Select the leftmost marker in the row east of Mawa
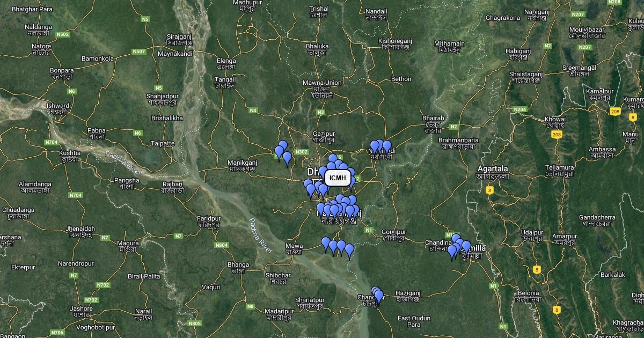 [326, 244]
